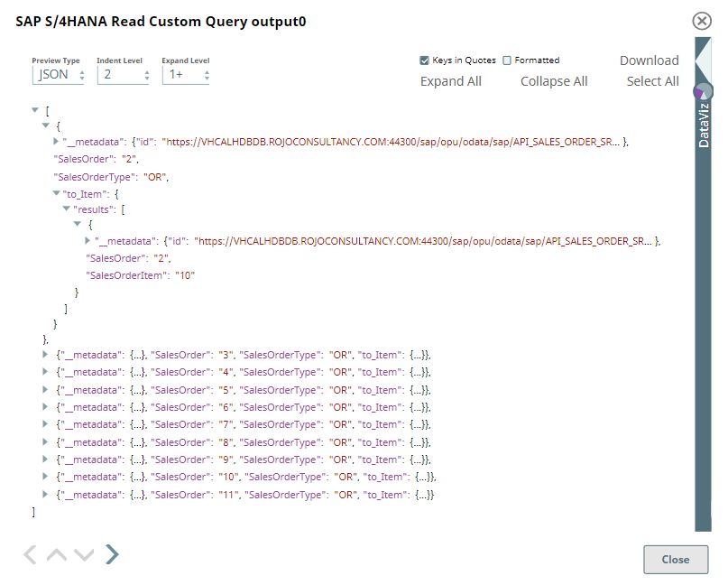
Task: Click the up arrow navigation icon
Action: [x=57, y=555]
